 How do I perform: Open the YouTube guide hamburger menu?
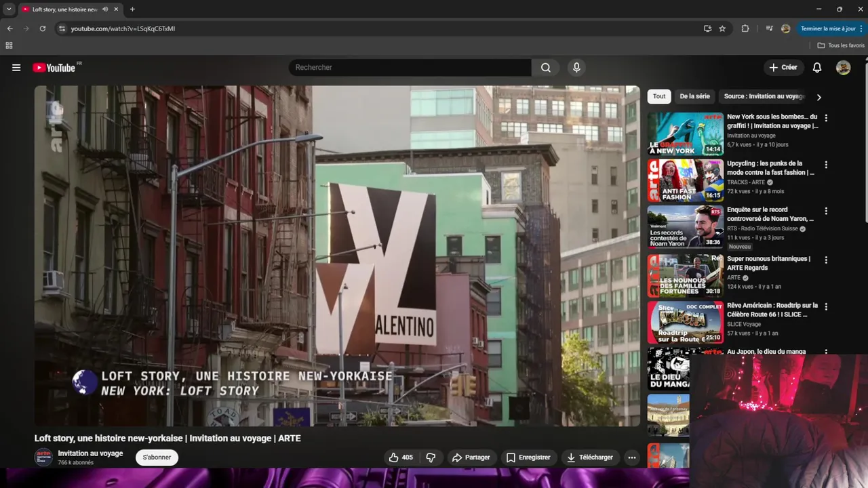16,67
